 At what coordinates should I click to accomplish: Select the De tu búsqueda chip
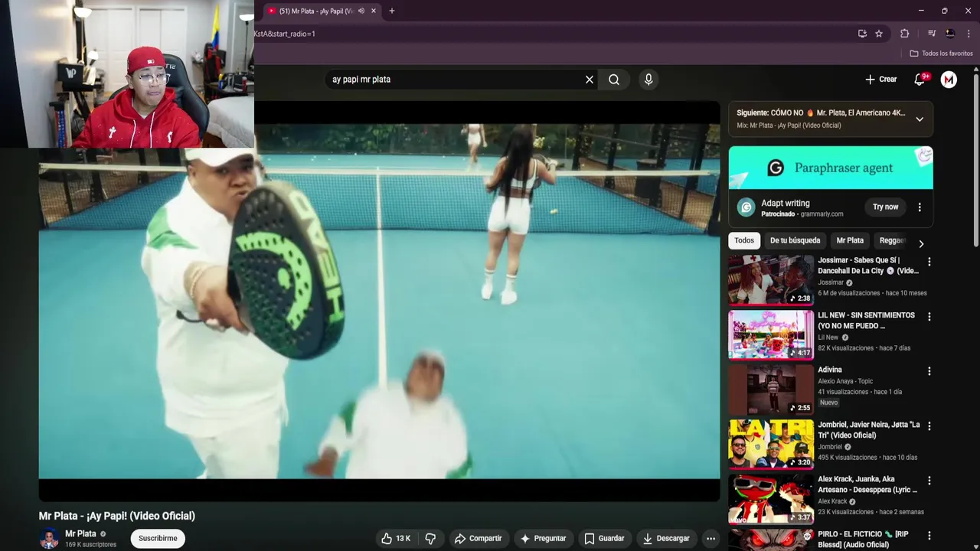coord(795,240)
